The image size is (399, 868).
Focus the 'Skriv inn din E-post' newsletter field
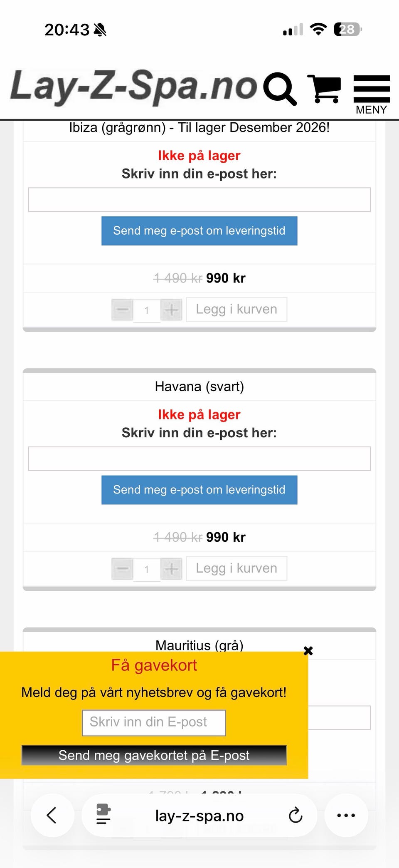pyautogui.click(x=154, y=722)
